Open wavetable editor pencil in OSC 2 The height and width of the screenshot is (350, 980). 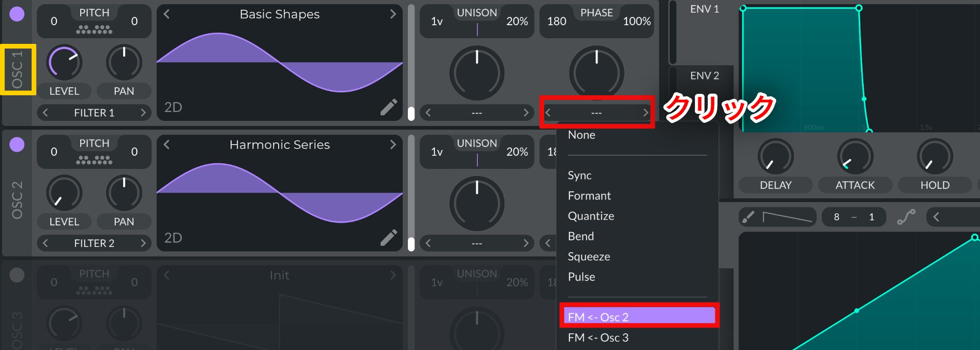click(388, 238)
